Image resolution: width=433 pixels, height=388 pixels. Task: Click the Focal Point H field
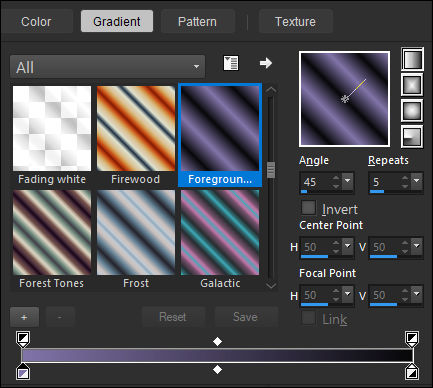click(316, 295)
